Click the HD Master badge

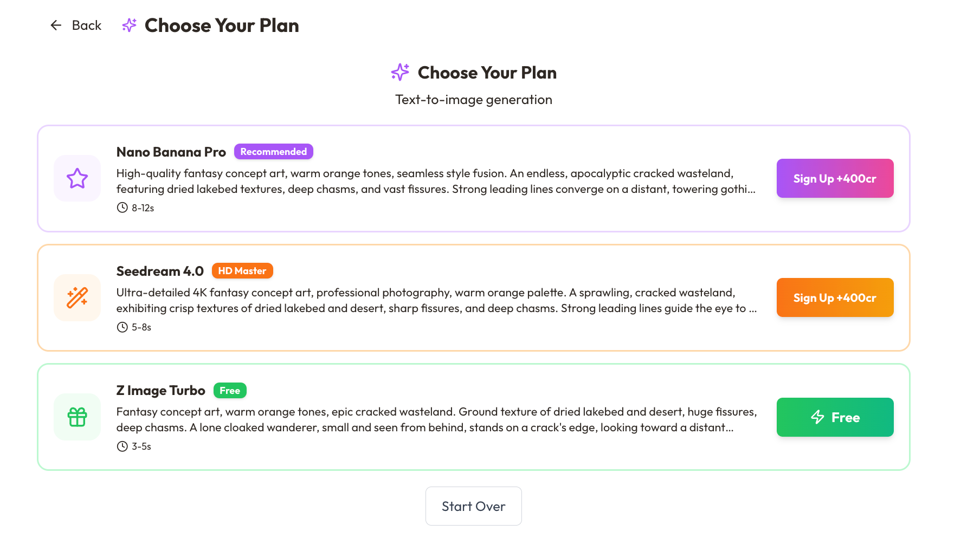[242, 270]
